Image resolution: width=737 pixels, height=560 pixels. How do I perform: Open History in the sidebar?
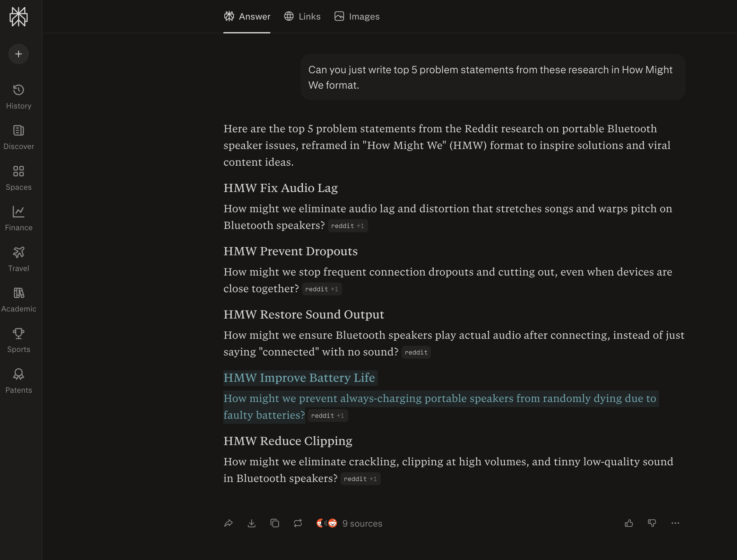(19, 97)
